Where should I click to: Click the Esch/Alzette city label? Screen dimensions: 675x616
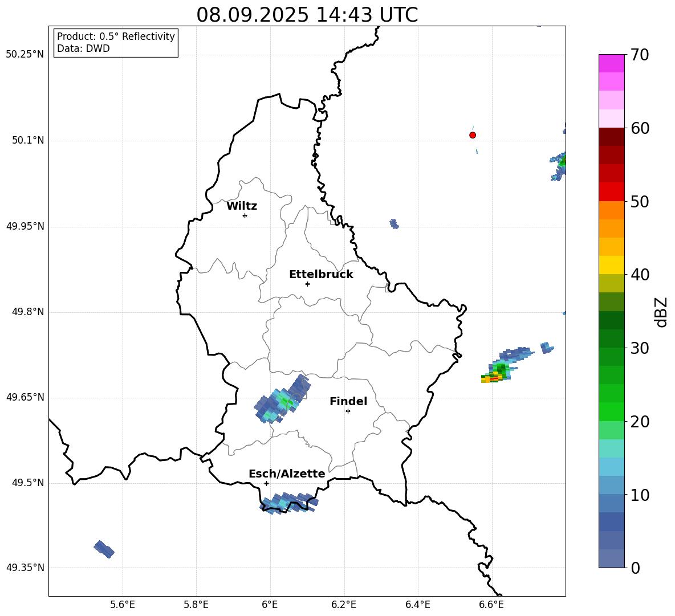pos(287,474)
